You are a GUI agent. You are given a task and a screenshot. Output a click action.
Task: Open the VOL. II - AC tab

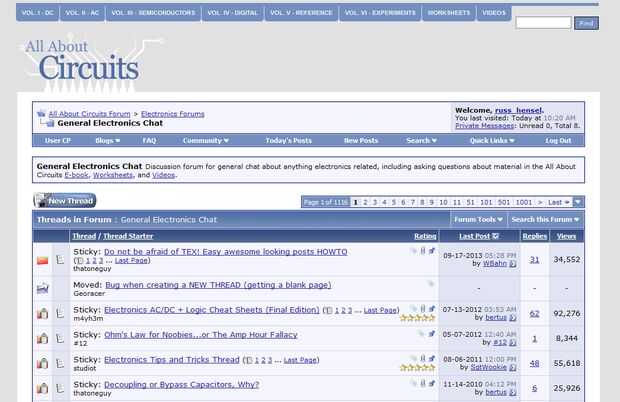point(82,13)
